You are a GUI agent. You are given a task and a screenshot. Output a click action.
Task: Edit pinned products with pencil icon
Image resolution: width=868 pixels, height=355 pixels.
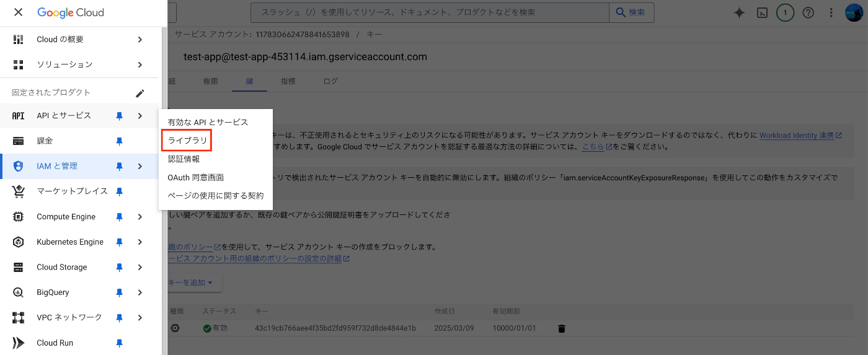coord(140,93)
